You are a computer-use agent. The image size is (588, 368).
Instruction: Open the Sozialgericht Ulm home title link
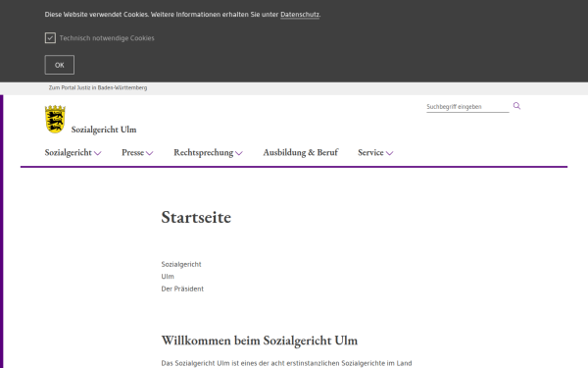click(x=104, y=130)
